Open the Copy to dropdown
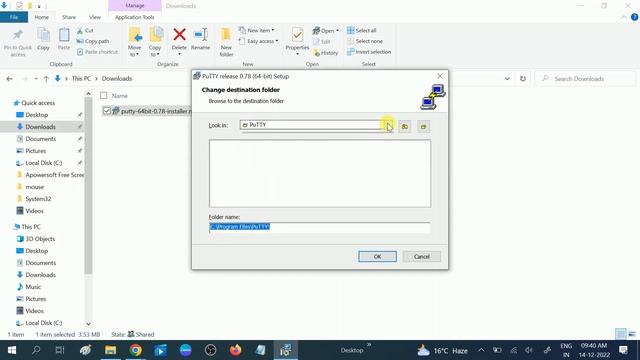The height and width of the screenshot is (360, 640). (155, 42)
